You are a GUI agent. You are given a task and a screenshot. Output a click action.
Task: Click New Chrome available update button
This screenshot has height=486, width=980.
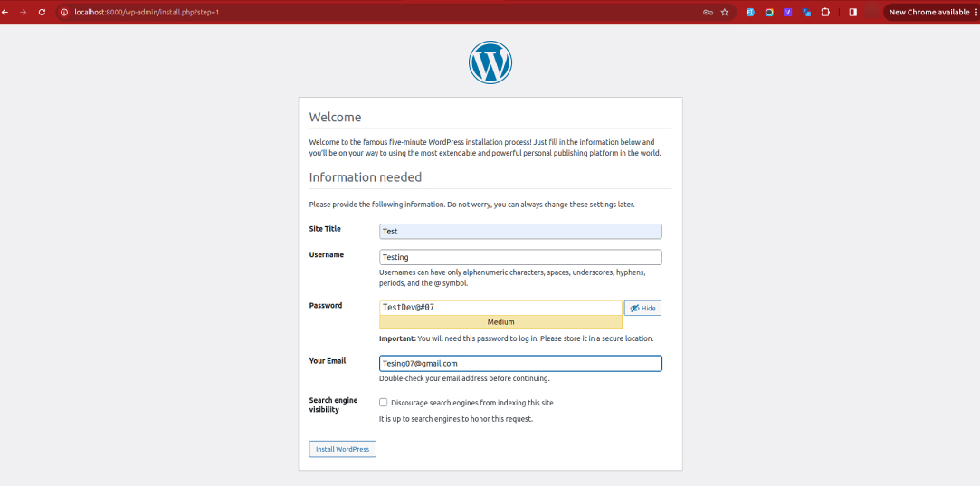(928, 12)
